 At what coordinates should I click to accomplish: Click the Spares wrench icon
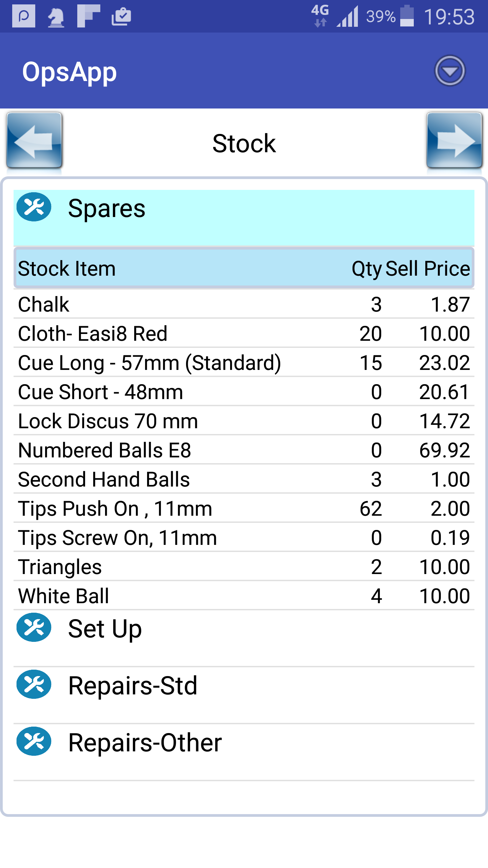(34, 207)
